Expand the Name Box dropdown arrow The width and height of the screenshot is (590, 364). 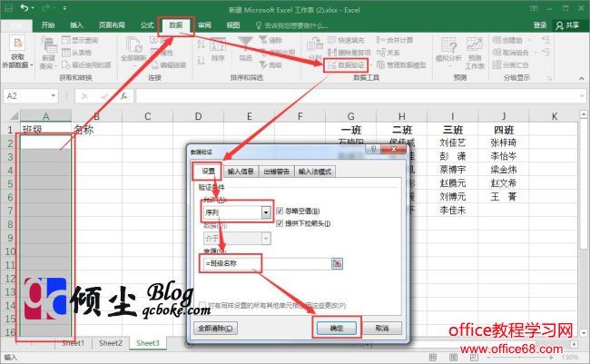pyautogui.click(x=53, y=96)
